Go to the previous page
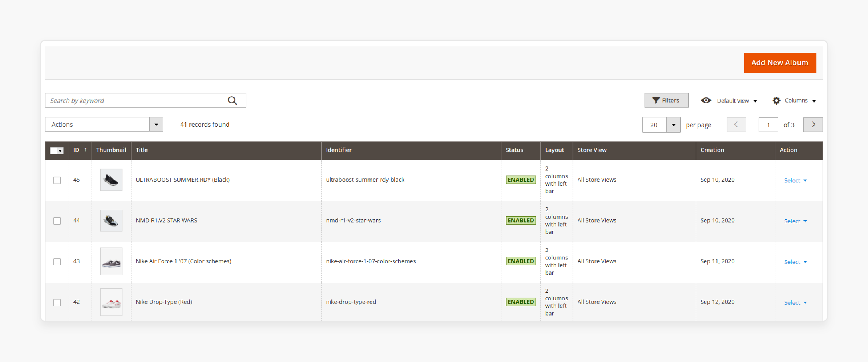 tap(736, 125)
